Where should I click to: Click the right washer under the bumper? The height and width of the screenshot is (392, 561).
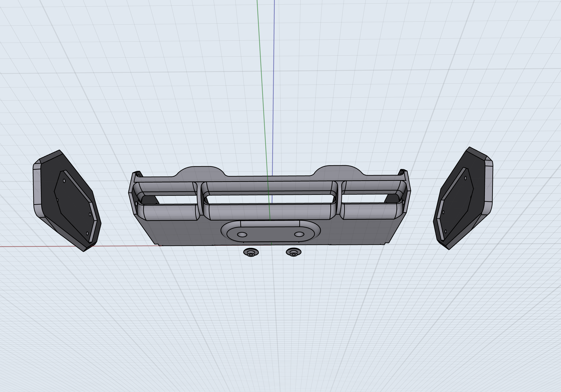point(293,252)
